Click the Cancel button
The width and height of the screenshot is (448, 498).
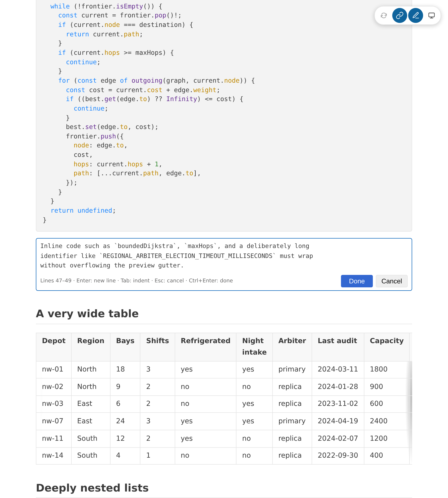pos(392,281)
